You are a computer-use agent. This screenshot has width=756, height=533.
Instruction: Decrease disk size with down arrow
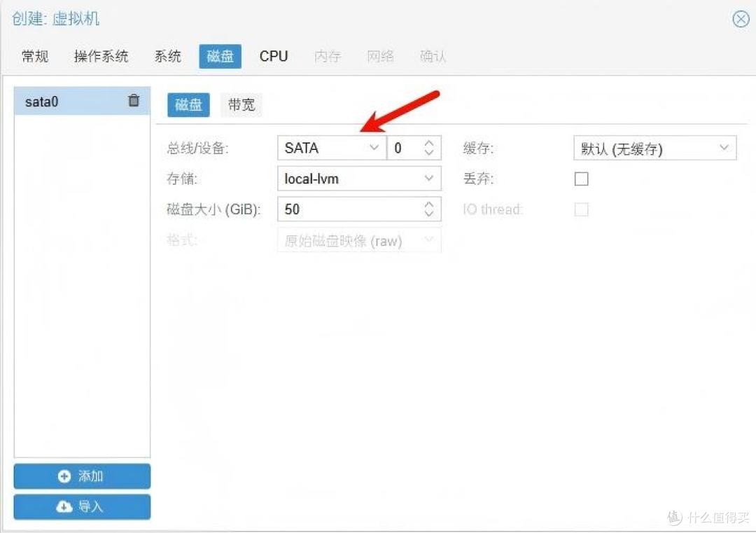tap(429, 214)
